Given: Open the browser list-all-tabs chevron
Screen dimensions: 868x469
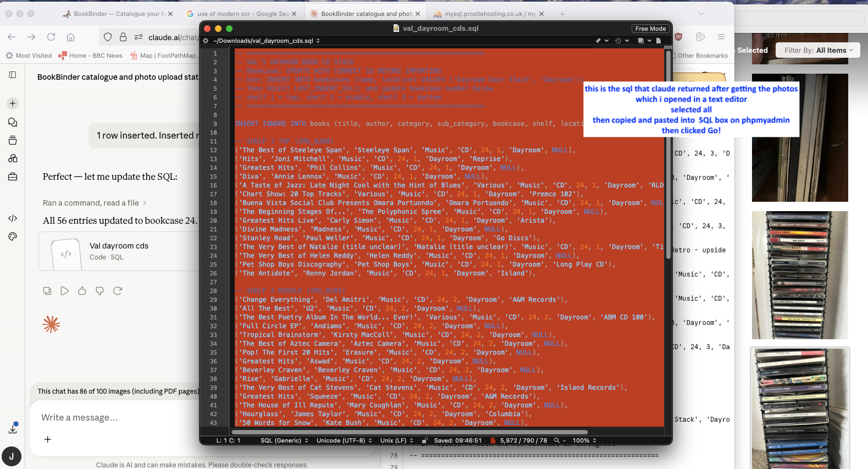Looking at the screenshot, I should click(701, 14).
